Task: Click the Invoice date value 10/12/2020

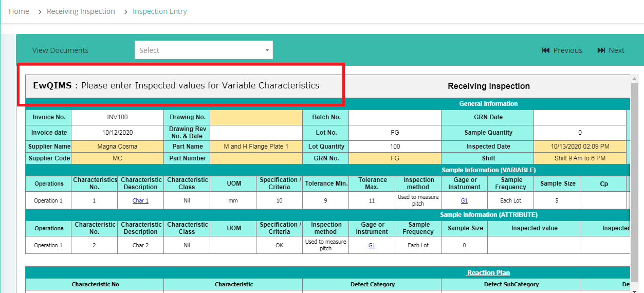Action: tap(117, 133)
